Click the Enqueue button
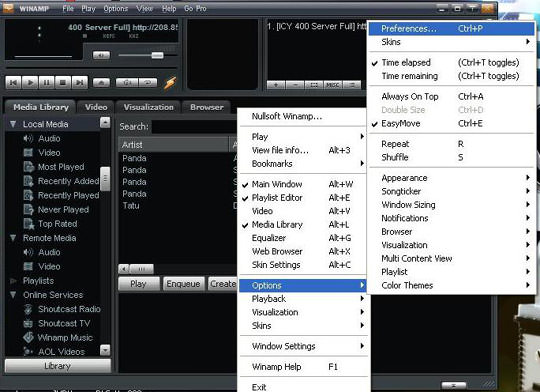Viewport: 540px width, 392px height. coord(183,284)
